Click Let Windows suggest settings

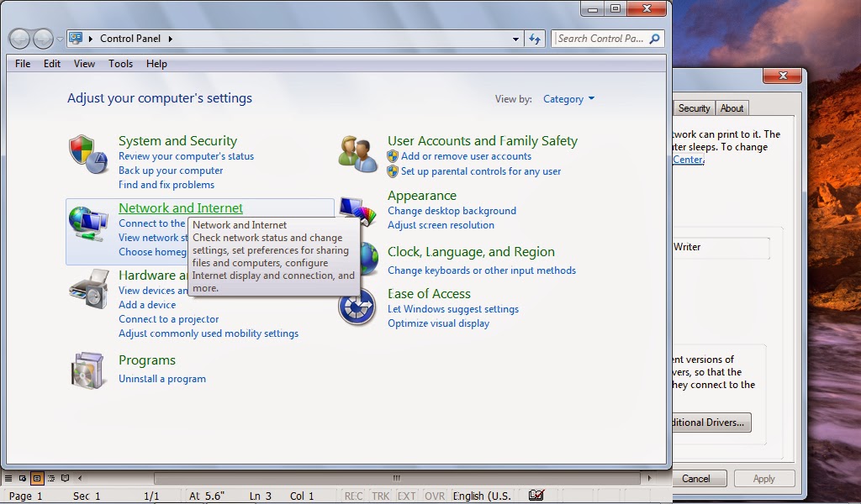coord(453,309)
